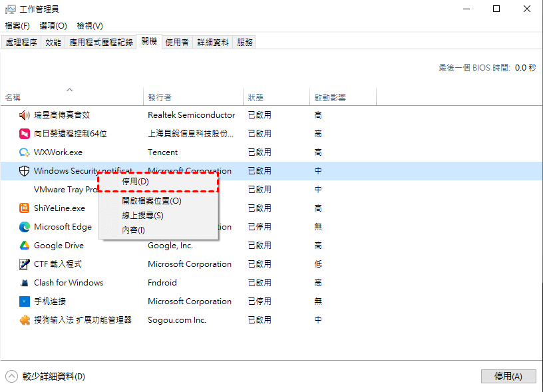Click the 最後一個 BIOS 時間 label
This screenshot has width=543, height=392.
click(x=474, y=67)
